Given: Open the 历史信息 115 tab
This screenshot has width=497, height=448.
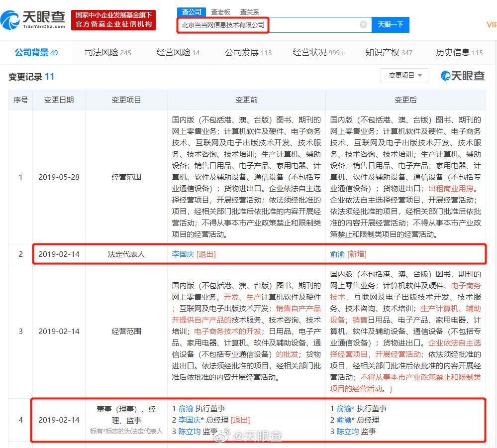Looking at the screenshot, I should click(459, 52).
